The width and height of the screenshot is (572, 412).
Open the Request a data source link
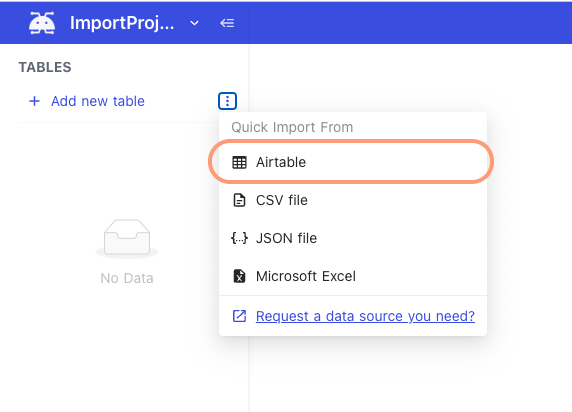[365, 316]
